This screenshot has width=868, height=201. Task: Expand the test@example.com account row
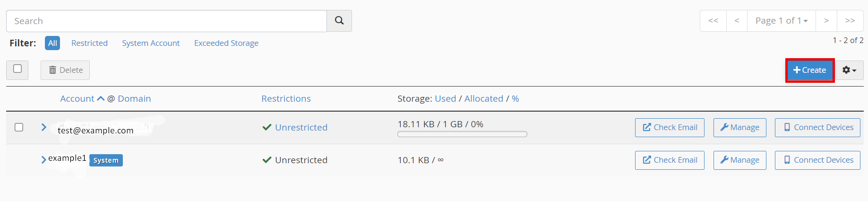pyautogui.click(x=44, y=127)
